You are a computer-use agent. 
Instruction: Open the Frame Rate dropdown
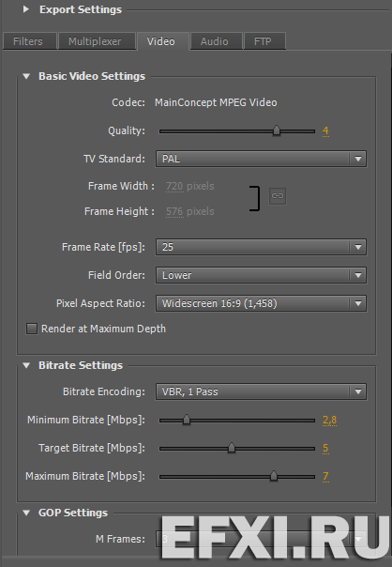[261, 247]
